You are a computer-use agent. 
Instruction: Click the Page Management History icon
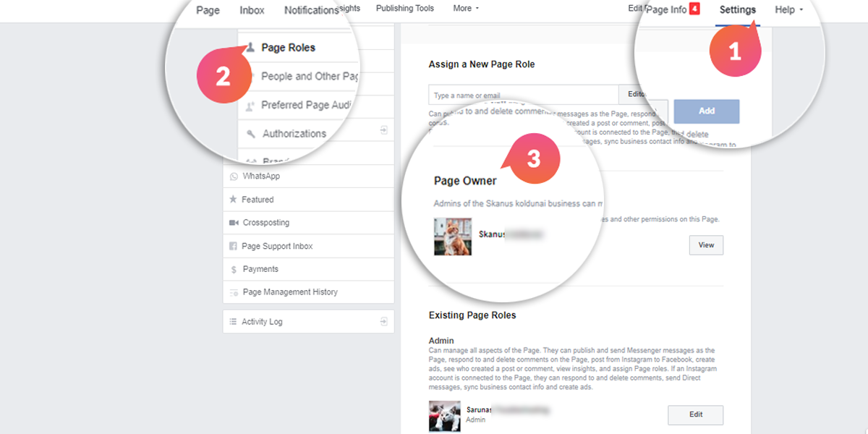234,292
